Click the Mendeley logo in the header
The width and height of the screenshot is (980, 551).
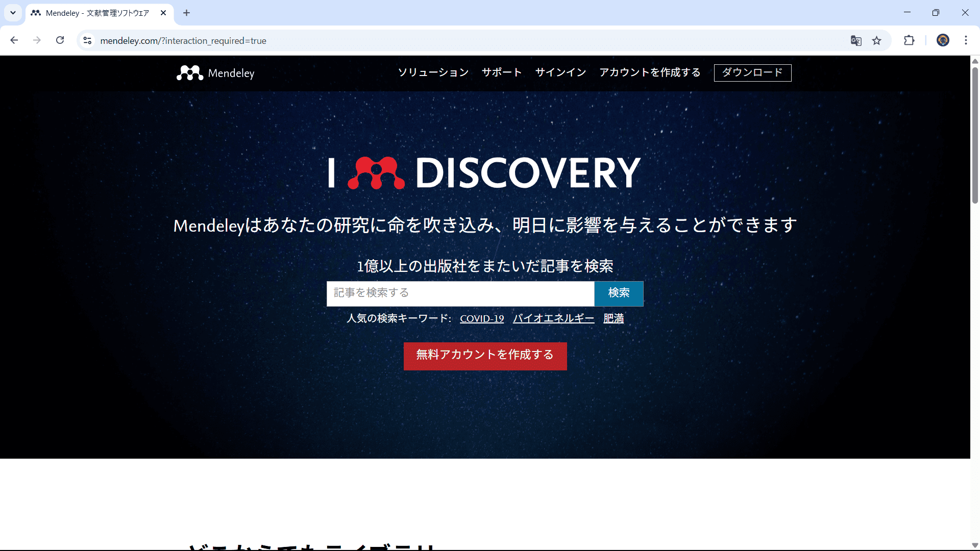[215, 73]
